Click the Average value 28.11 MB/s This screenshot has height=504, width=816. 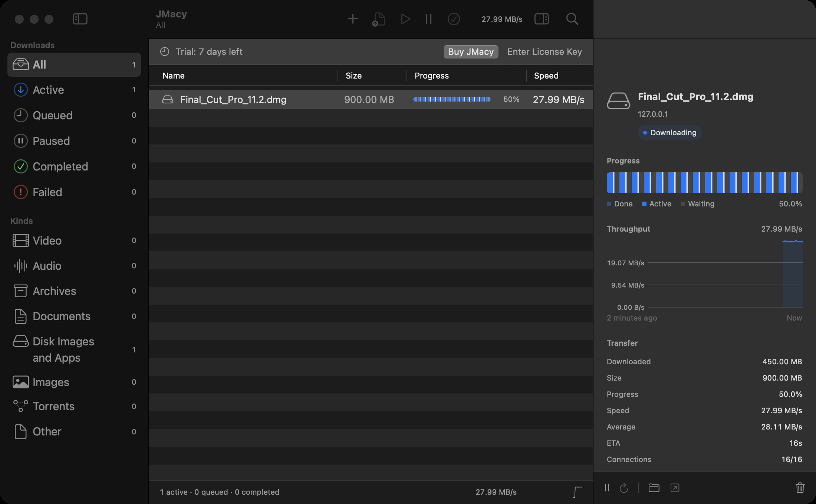click(782, 427)
